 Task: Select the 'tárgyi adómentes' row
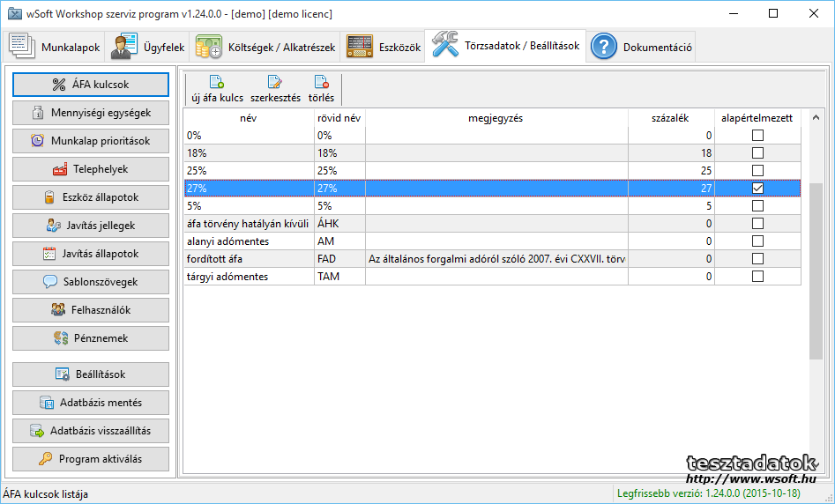(x=249, y=277)
